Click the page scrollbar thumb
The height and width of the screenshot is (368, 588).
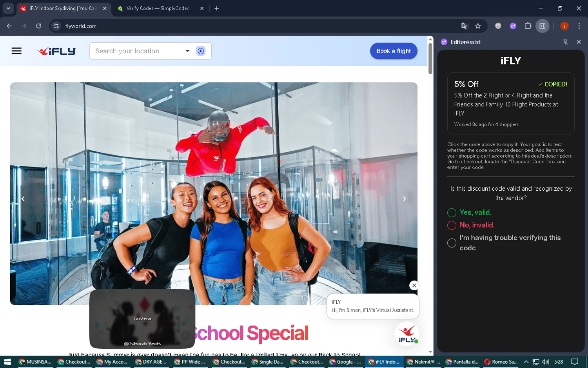(x=430, y=58)
